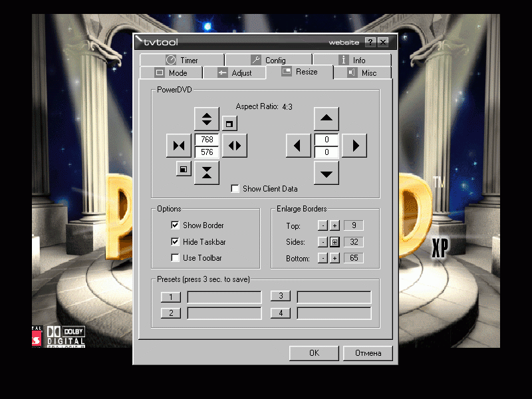Move window right with right arrow
Viewport: 532px width, 399px height.
pyautogui.click(x=354, y=146)
